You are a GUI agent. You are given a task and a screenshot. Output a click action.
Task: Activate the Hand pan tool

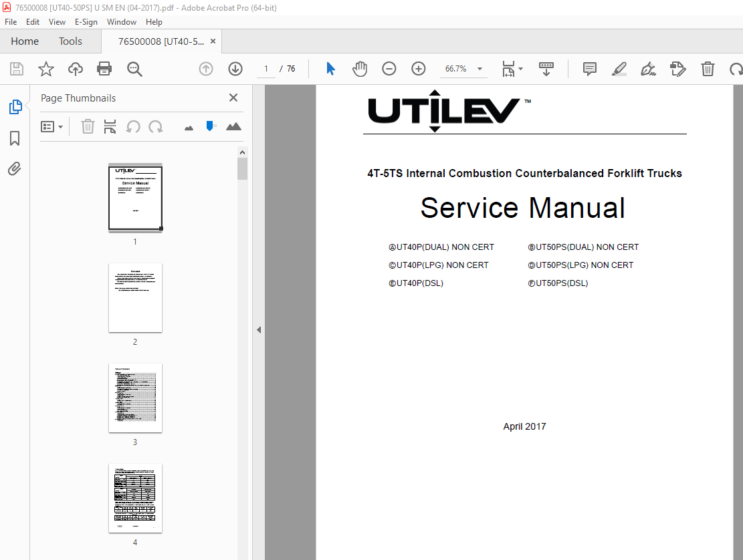point(360,69)
